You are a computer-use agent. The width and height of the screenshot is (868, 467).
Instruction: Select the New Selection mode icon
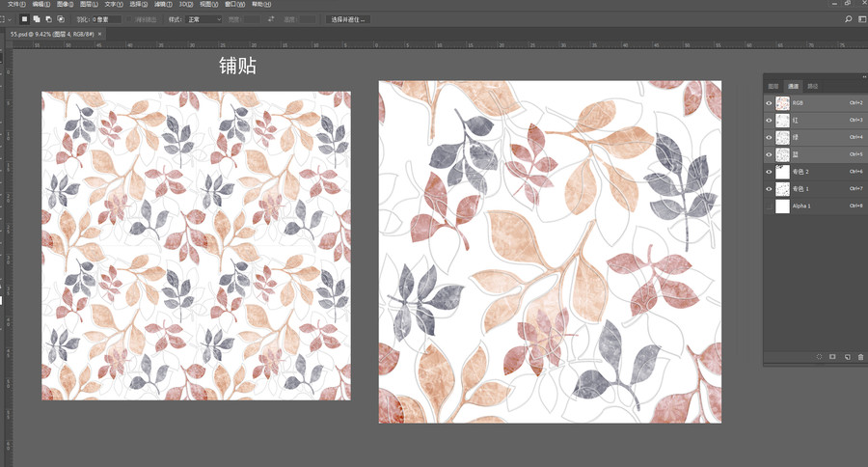(24, 19)
